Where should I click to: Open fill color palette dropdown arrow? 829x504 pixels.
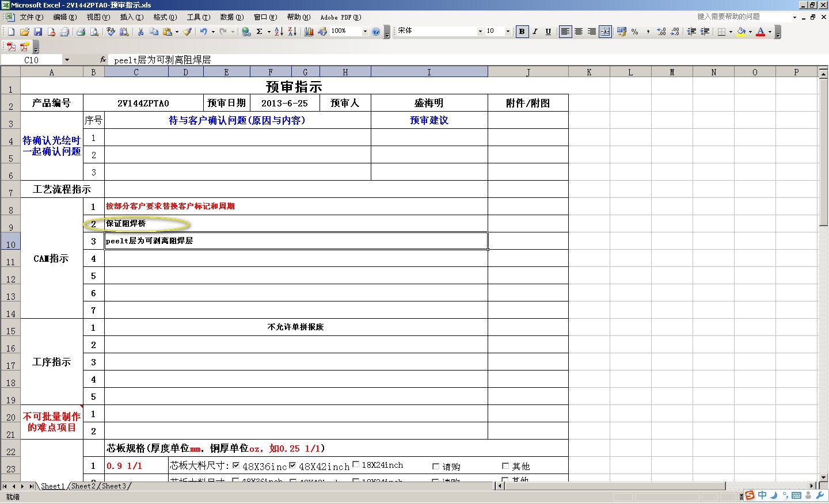click(750, 32)
